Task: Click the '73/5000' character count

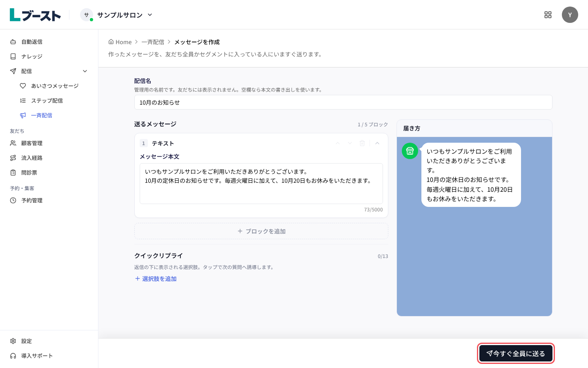Action: click(374, 210)
